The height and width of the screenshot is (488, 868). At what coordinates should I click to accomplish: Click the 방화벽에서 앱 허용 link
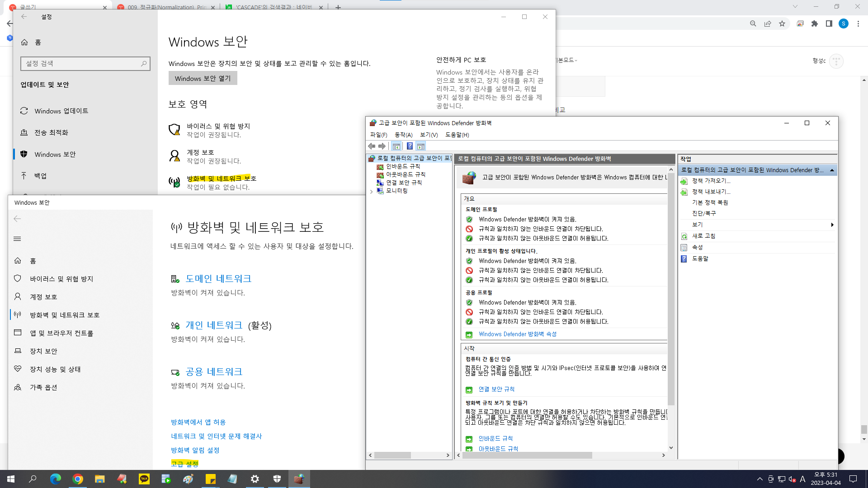198,422
